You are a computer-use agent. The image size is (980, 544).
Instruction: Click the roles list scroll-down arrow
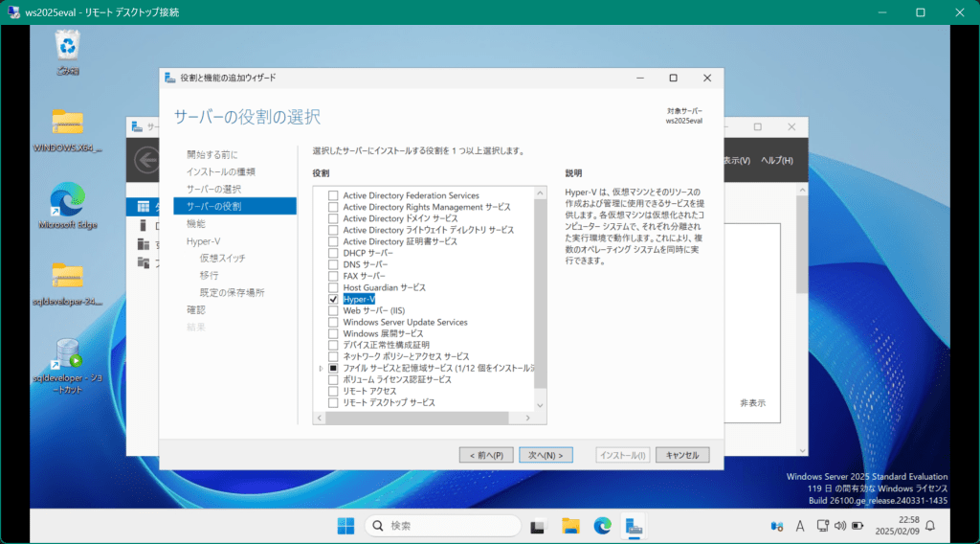point(540,405)
